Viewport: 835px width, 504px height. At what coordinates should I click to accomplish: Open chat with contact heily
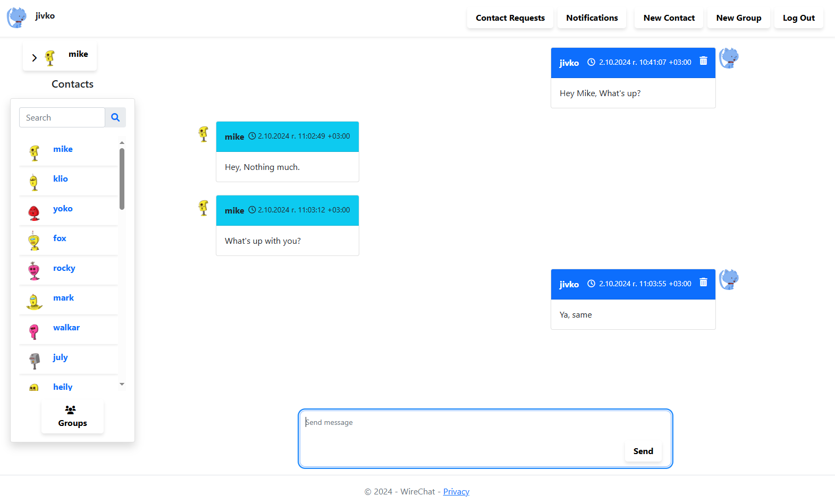point(63,387)
